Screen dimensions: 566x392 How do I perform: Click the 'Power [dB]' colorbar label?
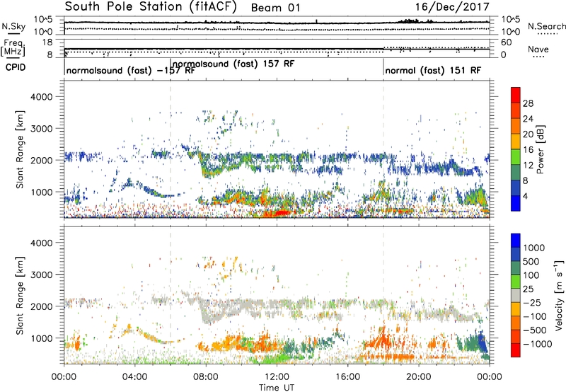540,149
